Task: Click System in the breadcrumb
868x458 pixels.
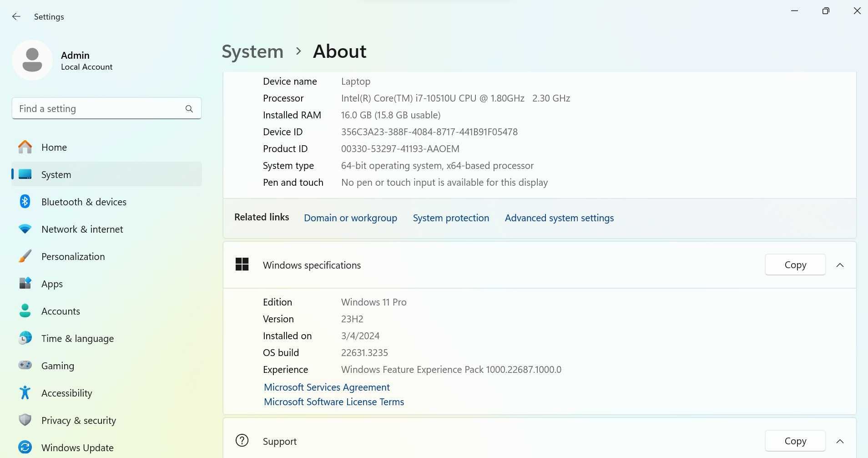Action: pyautogui.click(x=252, y=51)
